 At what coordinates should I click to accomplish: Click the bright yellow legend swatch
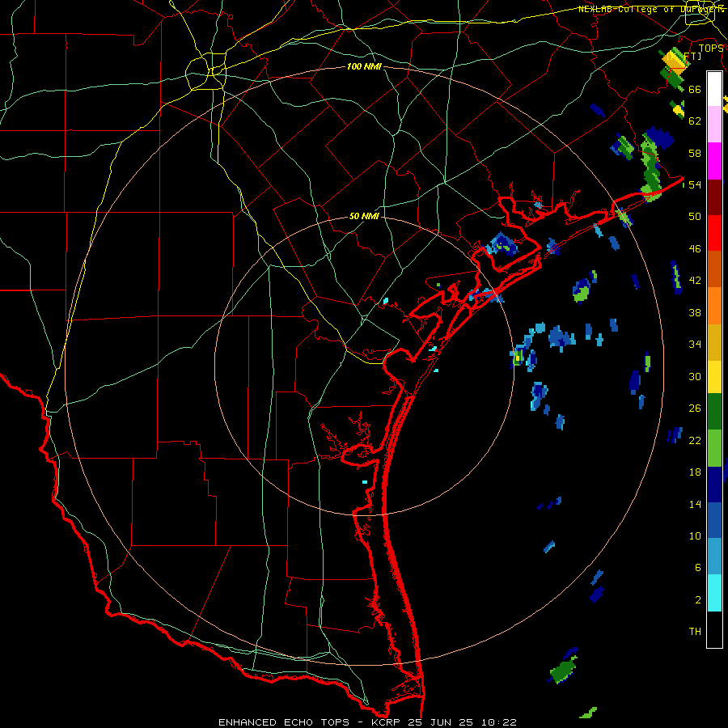[x=714, y=377]
